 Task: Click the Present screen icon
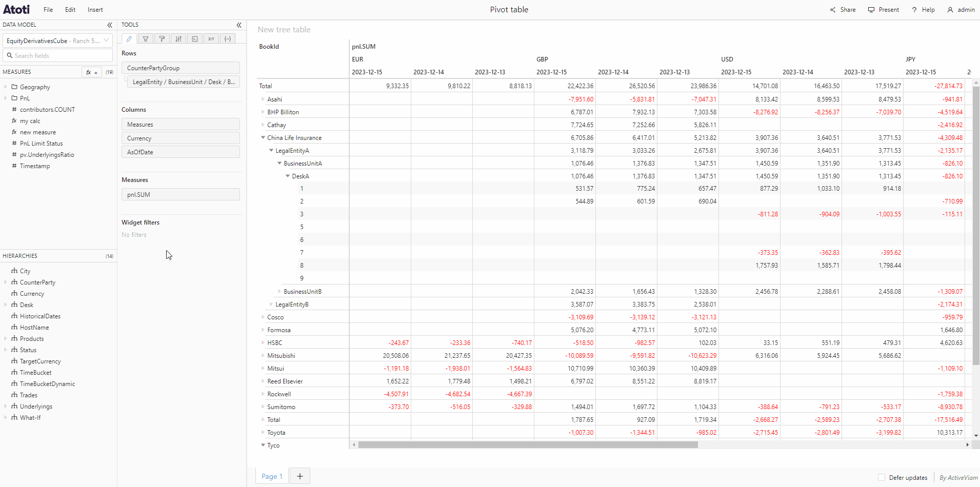pos(871,10)
